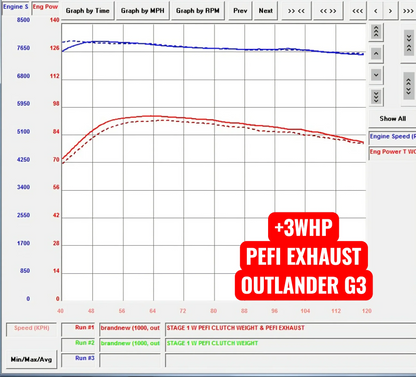Click the triple down-chevron button beside the graph
This screenshot has height=377, width=416.
tap(376, 96)
